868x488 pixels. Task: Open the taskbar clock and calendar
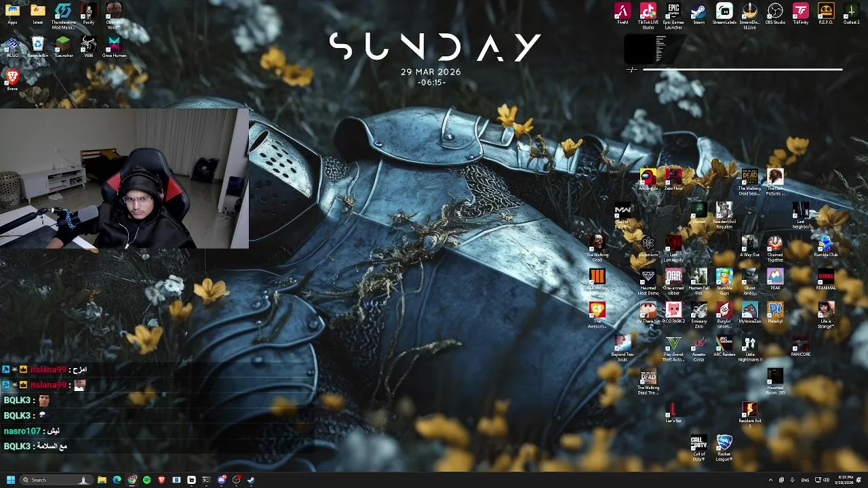coord(846,480)
